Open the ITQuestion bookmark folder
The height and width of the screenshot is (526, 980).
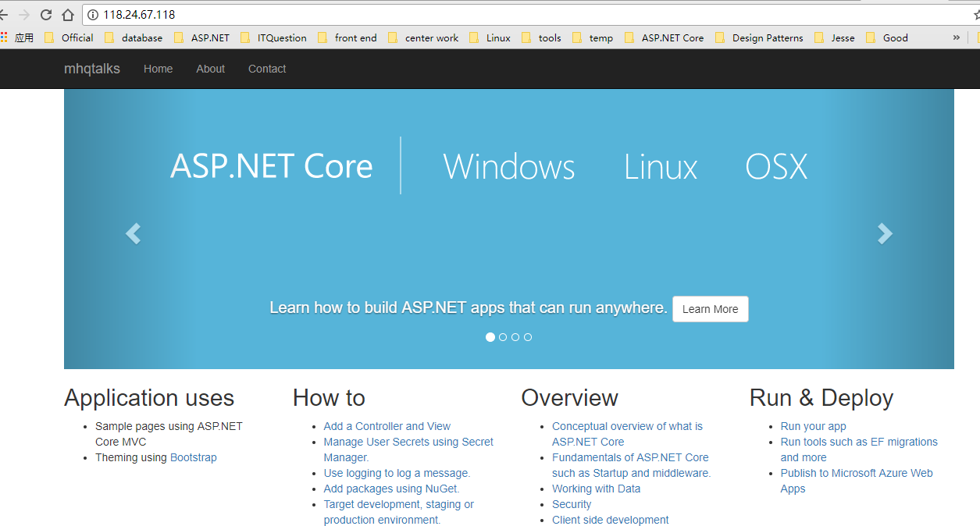pyautogui.click(x=273, y=37)
